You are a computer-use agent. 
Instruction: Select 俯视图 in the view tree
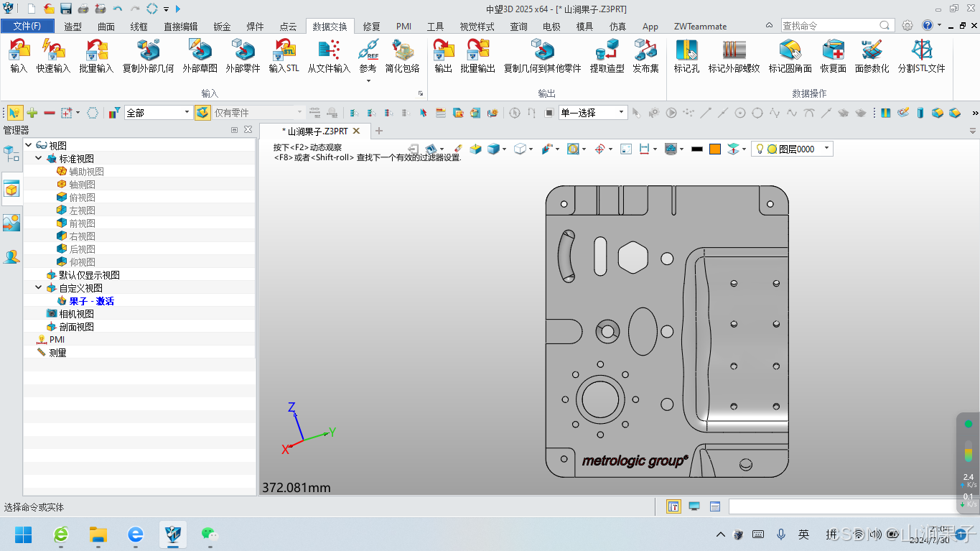(x=82, y=197)
